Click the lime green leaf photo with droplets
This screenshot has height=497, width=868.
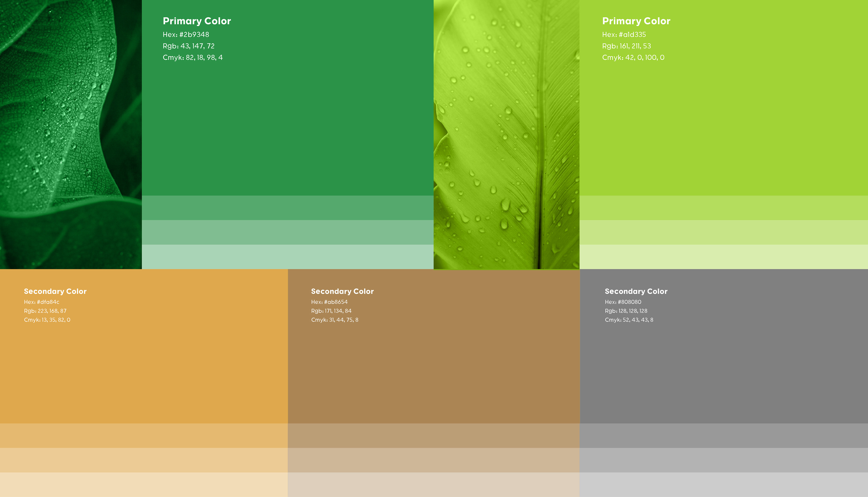[506, 135]
